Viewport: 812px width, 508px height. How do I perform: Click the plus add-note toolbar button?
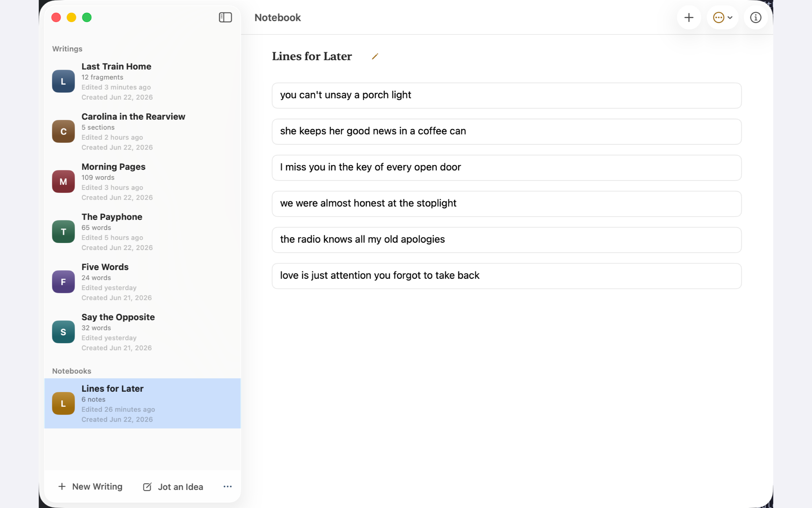(689, 17)
